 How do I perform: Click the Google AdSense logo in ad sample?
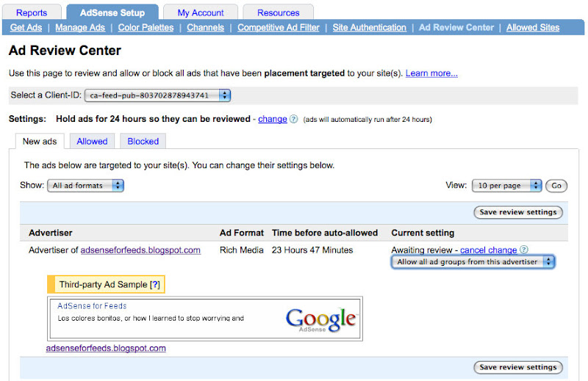pos(321,319)
